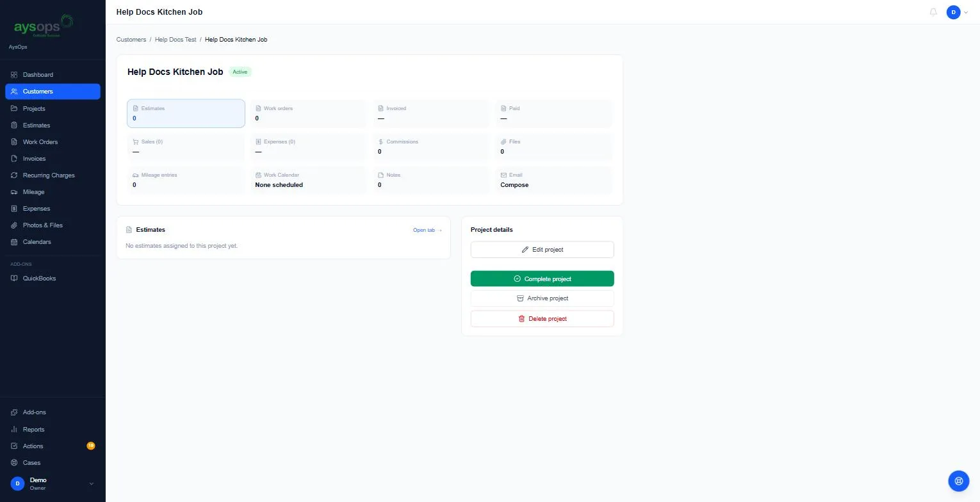Open Add-ons in sidebar

pyautogui.click(x=53, y=412)
